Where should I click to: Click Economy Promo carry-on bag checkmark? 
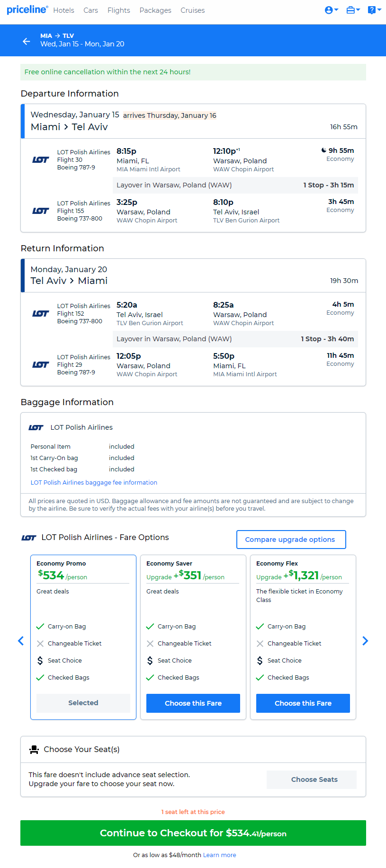(x=40, y=627)
